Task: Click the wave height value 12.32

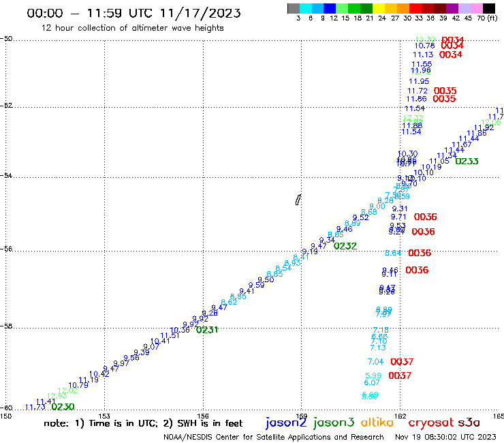Action: click(x=413, y=118)
